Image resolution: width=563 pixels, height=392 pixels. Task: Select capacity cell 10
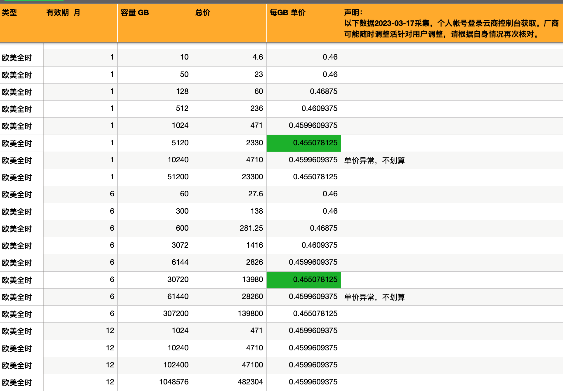click(x=155, y=58)
